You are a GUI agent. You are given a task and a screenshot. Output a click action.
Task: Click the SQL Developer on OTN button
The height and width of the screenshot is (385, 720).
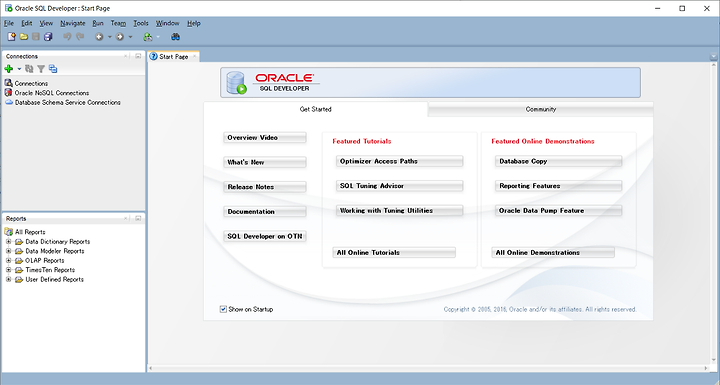264,237
